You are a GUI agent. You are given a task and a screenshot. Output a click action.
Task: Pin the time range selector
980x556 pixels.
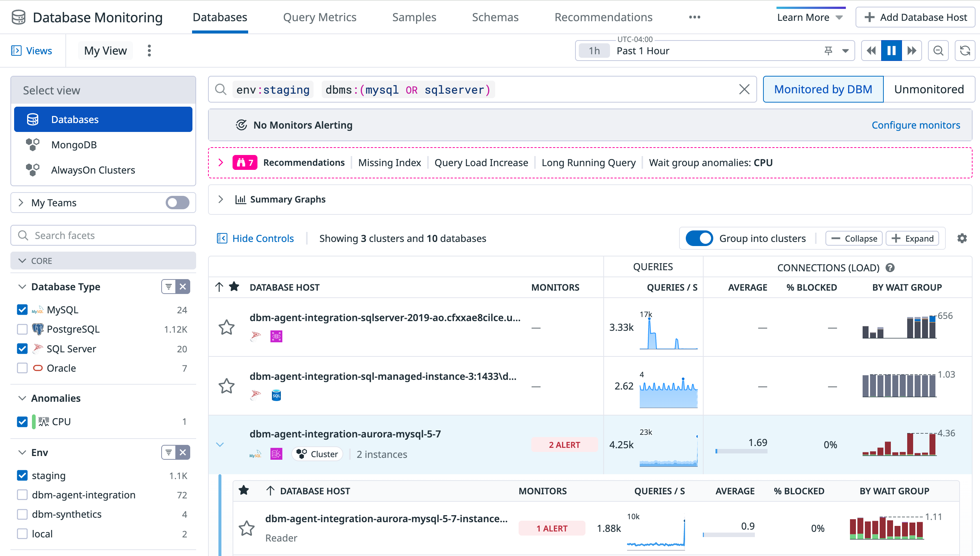point(828,51)
